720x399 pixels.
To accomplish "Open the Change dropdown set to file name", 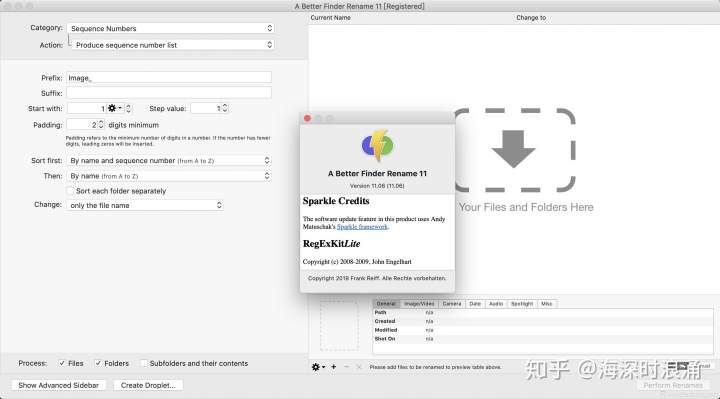I will [145, 205].
